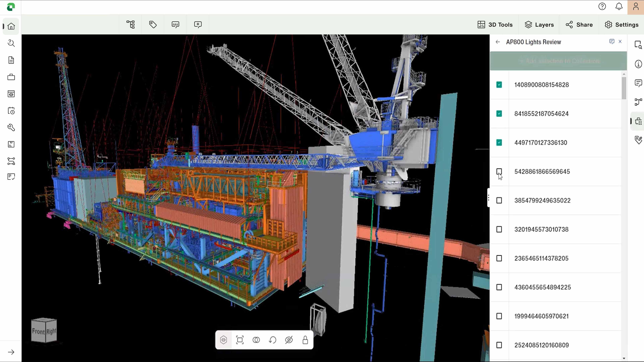Open the model tree hierarchy icon
Image resolution: width=644 pixels, height=362 pixels.
130,24
